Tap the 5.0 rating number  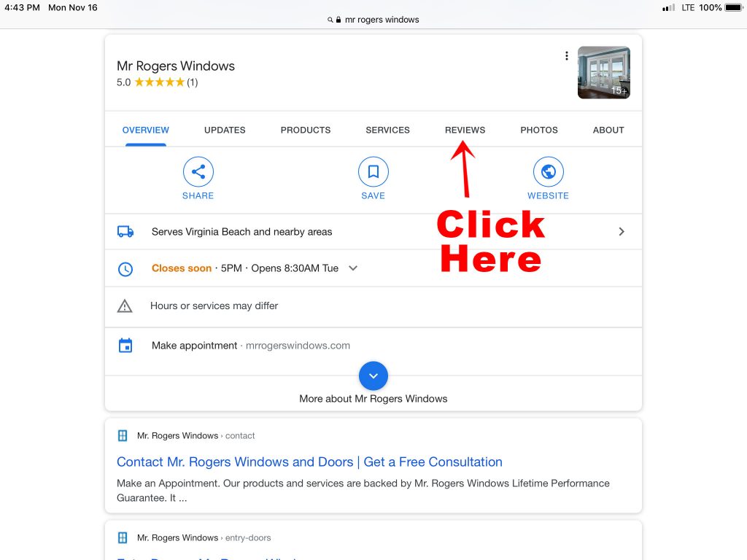click(x=124, y=82)
